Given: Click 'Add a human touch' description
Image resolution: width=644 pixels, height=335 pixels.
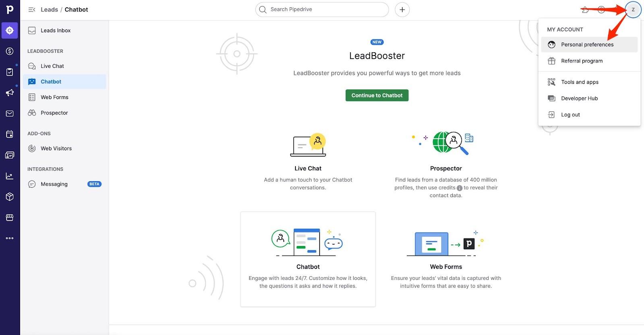Looking at the screenshot, I should pyautogui.click(x=308, y=184).
